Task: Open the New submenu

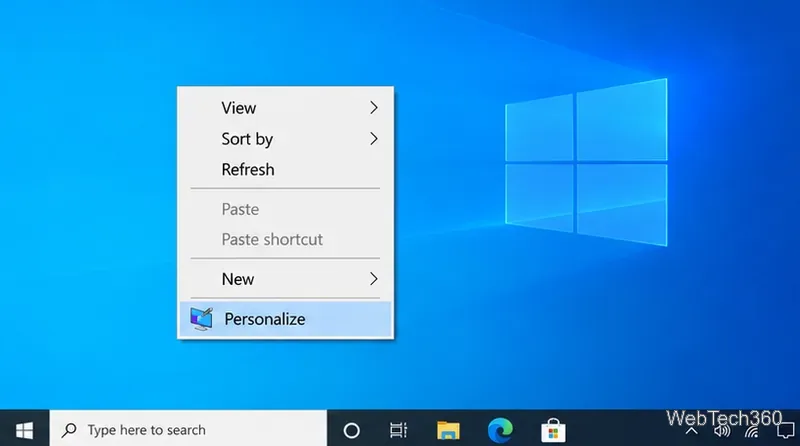Action: pos(285,279)
